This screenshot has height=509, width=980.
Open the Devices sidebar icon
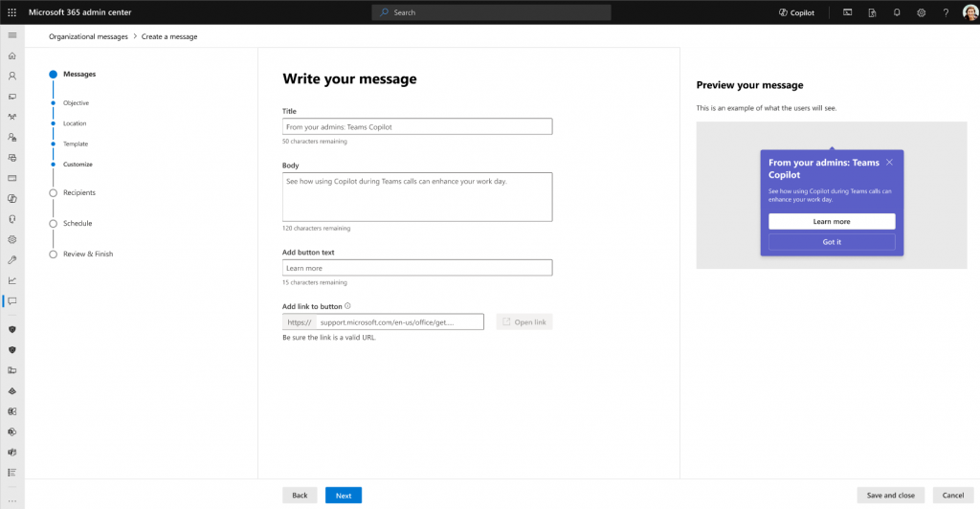coord(11,97)
